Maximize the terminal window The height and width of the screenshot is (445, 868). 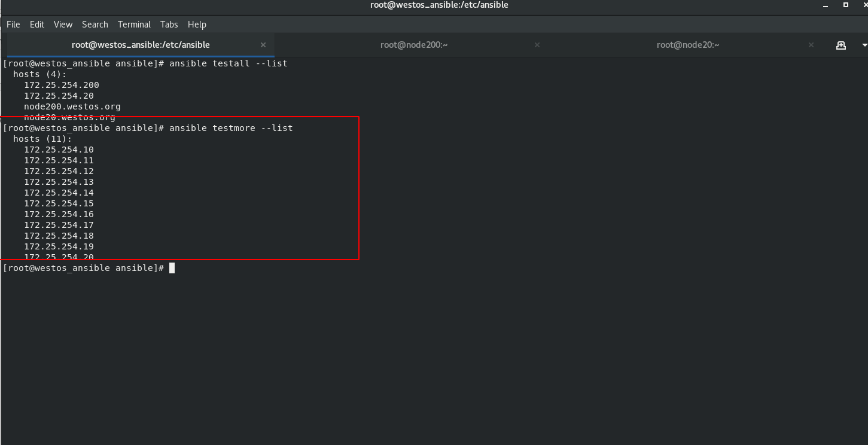click(846, 5)
